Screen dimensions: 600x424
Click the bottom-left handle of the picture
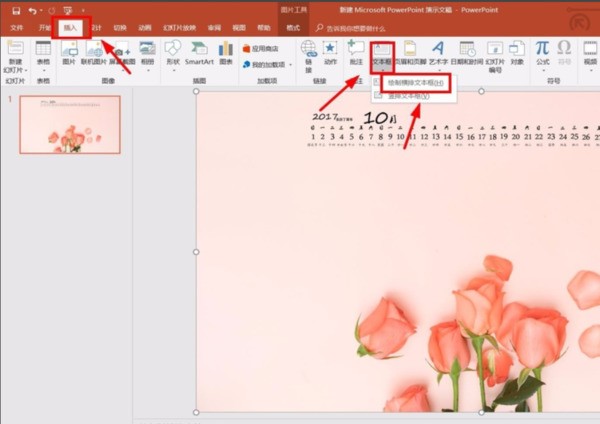[x=196, y=412]
